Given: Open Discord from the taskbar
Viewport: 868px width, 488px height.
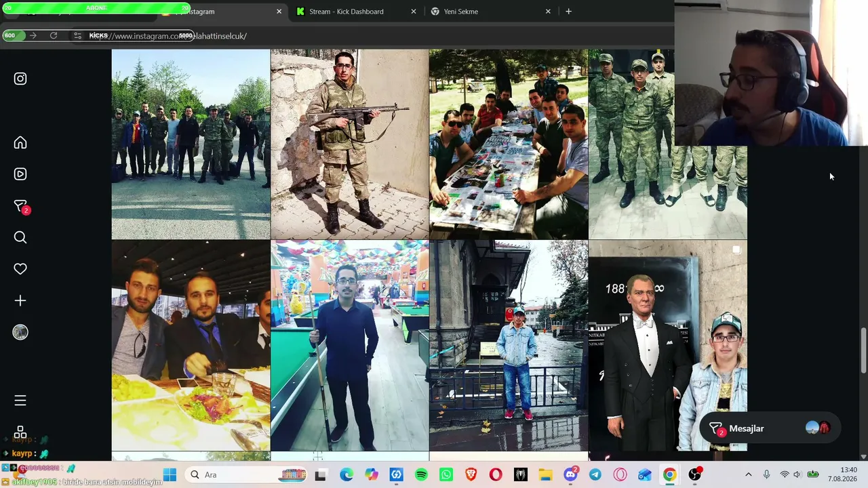Looking at the screenshot, I should (x=571, y=474).
